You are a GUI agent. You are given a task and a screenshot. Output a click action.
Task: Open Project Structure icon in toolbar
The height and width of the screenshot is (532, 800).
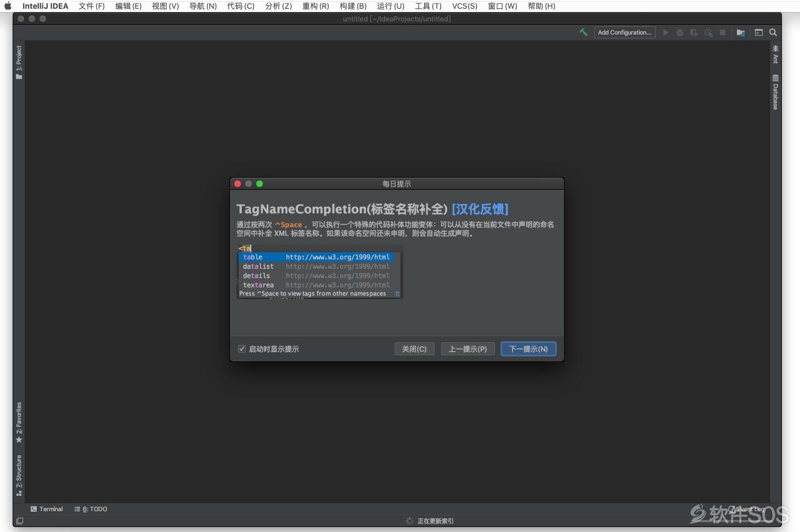[741, 32]
